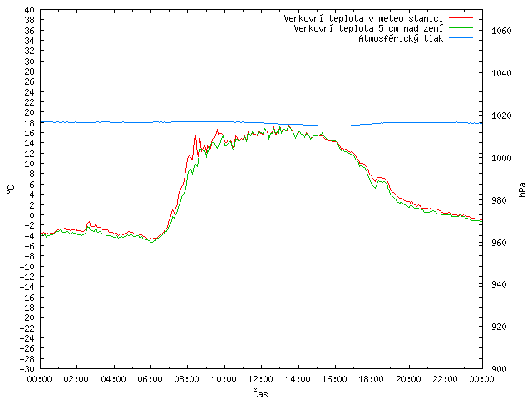Click the left axis unit label '°C'

(x=10, y=190)
